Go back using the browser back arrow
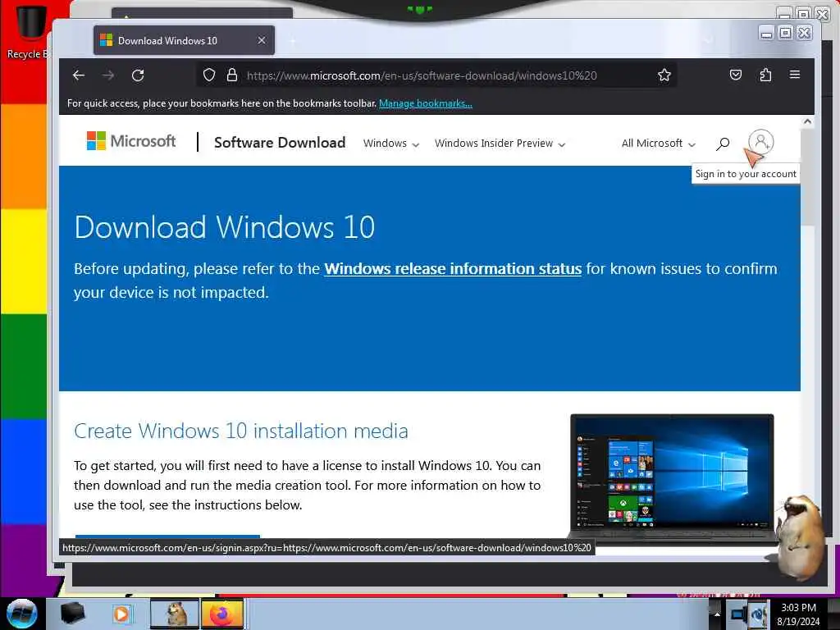The height and width of the screenshot is (630, 840). click(x=79, y=75)
